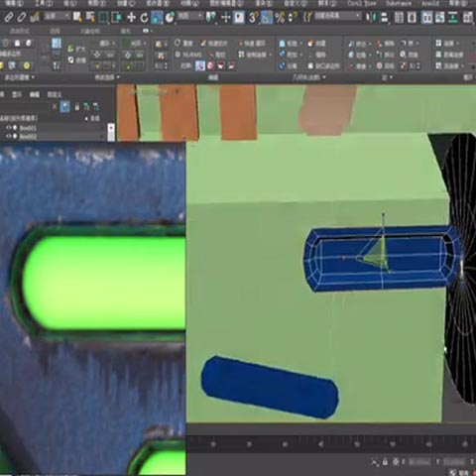Image resolution: width=476 pixels, height=476 pixels.
Task: Click the Mirror tool icon
Action: pos(372,17)
